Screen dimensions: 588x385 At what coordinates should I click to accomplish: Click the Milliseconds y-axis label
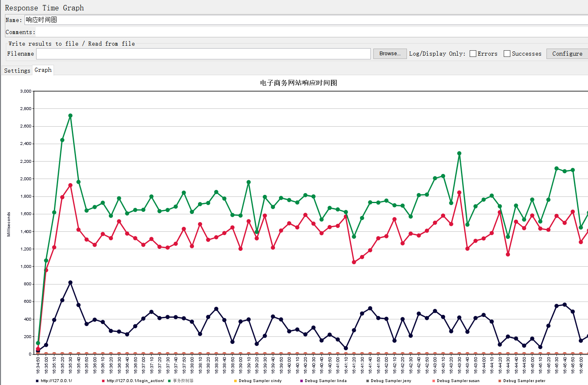coord(9,224)
